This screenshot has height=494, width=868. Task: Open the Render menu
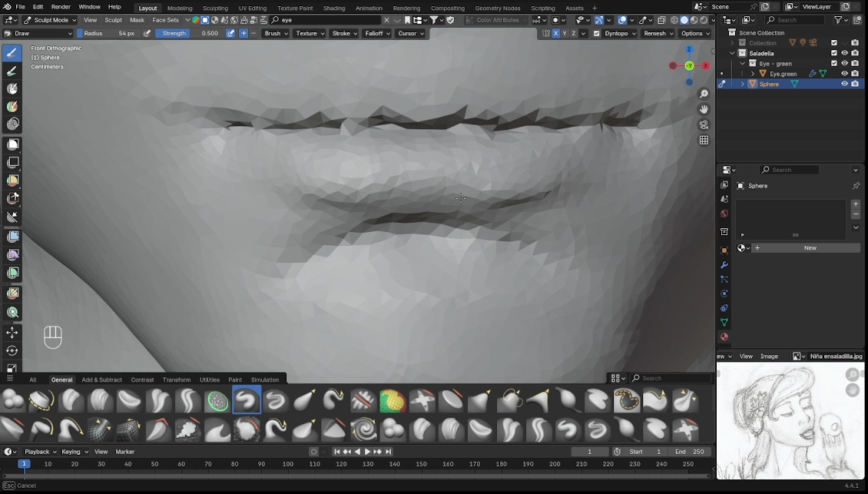coord(61,7)
